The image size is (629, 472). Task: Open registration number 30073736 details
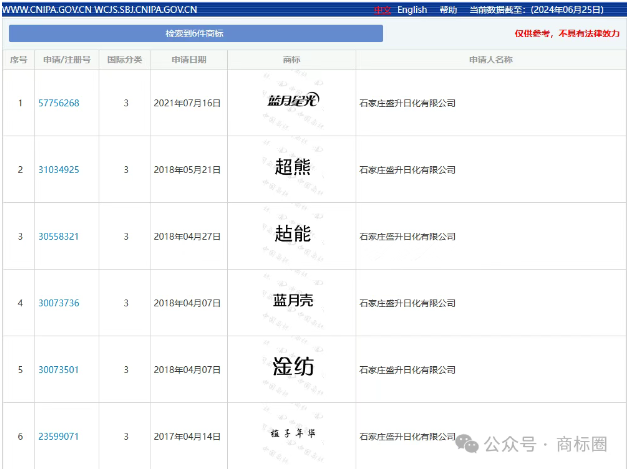click(59, 303)
